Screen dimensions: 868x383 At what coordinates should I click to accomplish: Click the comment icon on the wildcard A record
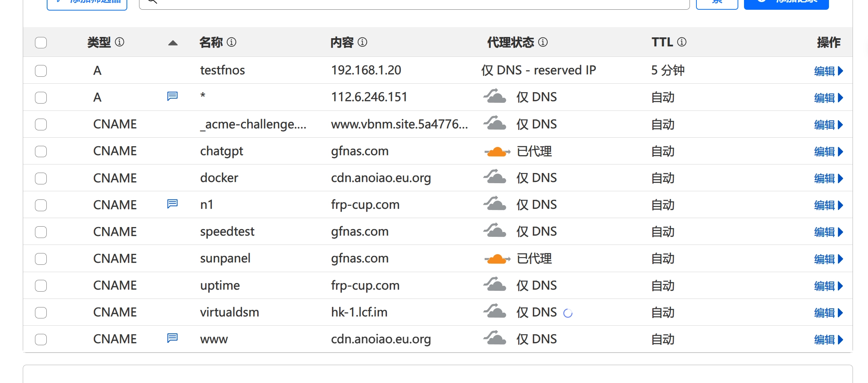click(x=172, y=96)
